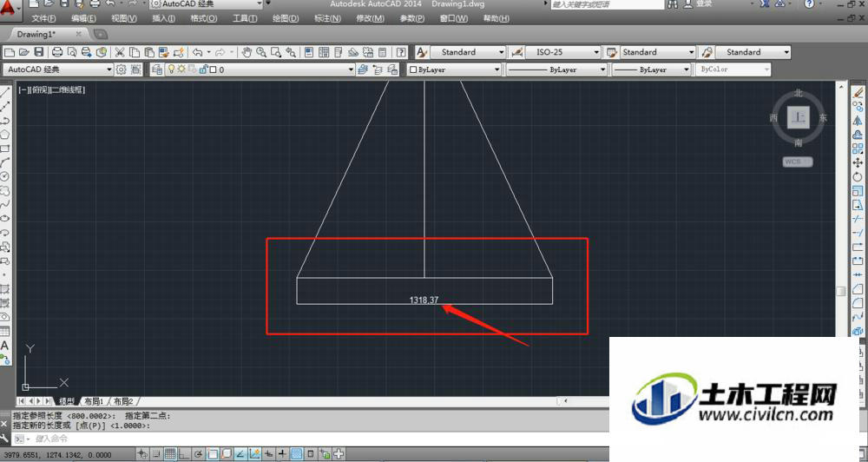Image resolution: width=868 pixels, height=462 pixels.
Task: Toggle Grid Display in status bar
Action: coord(170,454)
